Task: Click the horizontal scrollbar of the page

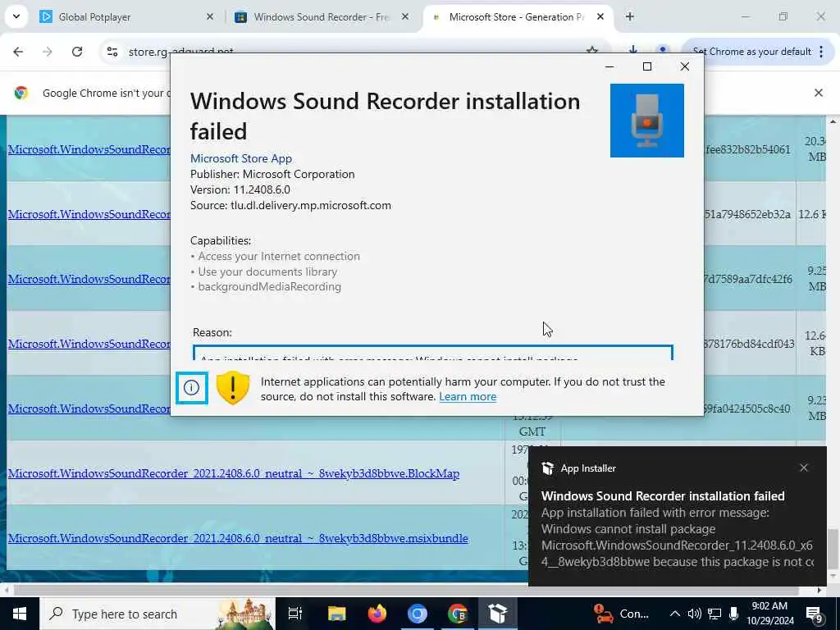Action: 407,591
